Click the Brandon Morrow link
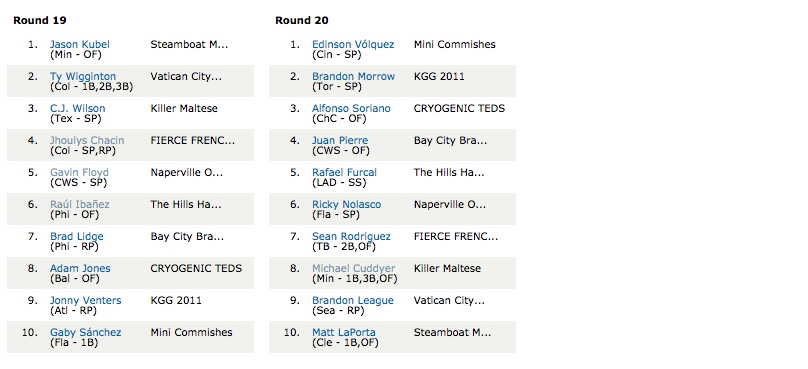This screenshot has height=369, width=808. coord(354,76)
